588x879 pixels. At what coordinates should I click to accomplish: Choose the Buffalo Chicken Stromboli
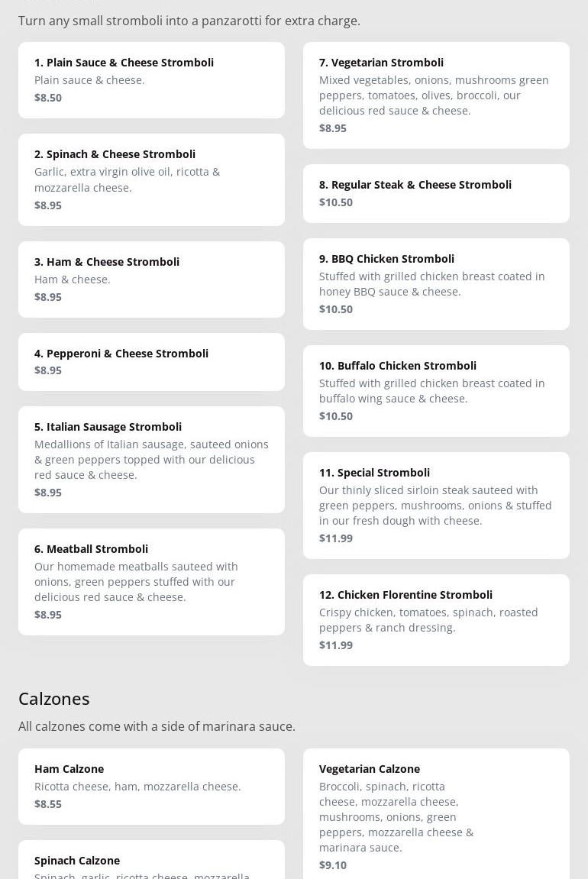[436, 391]
